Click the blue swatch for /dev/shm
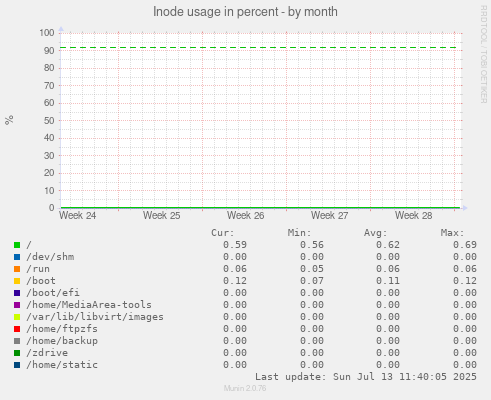This screenshot has width=491, height=400. click(17, 257)
